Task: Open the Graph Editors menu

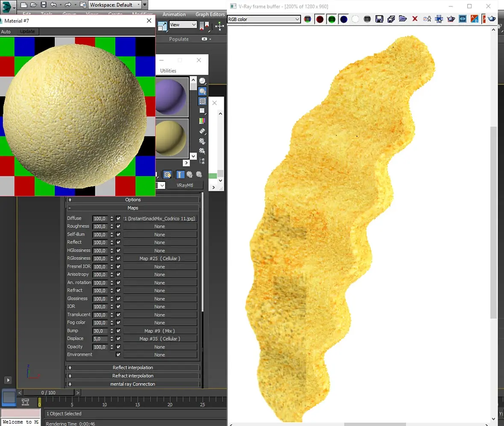Action: [210, 15]
